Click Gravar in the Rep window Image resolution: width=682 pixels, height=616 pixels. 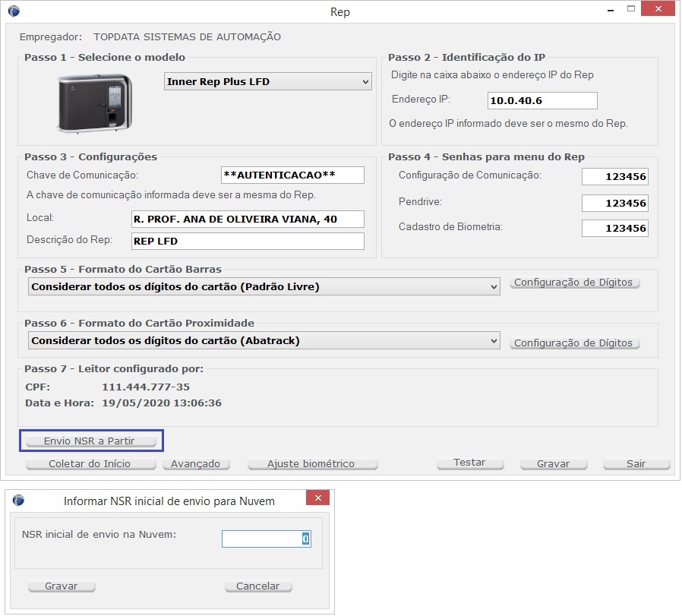tap(554, 464)
